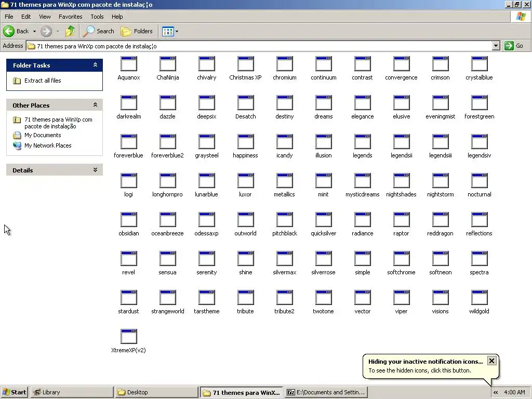Open the Tools menu
This screenshot has width=532, height=399.
(97, 17)
